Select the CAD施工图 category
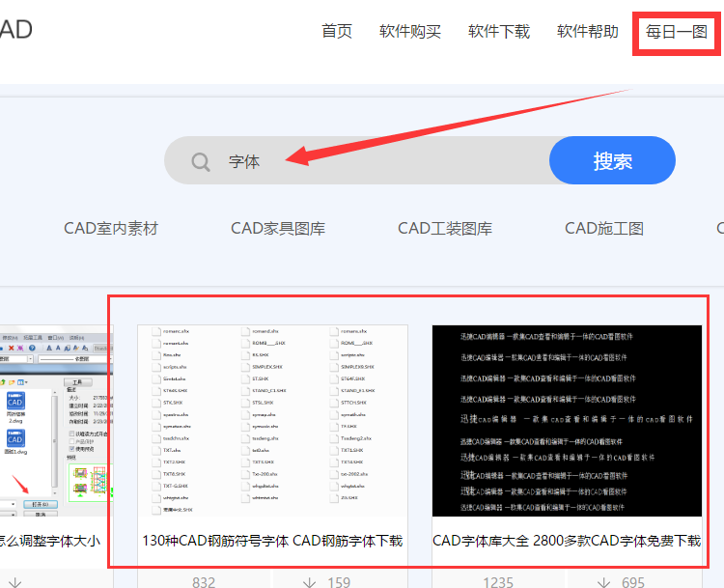This screenshot has height=588, width=724. tap(604, 228)
